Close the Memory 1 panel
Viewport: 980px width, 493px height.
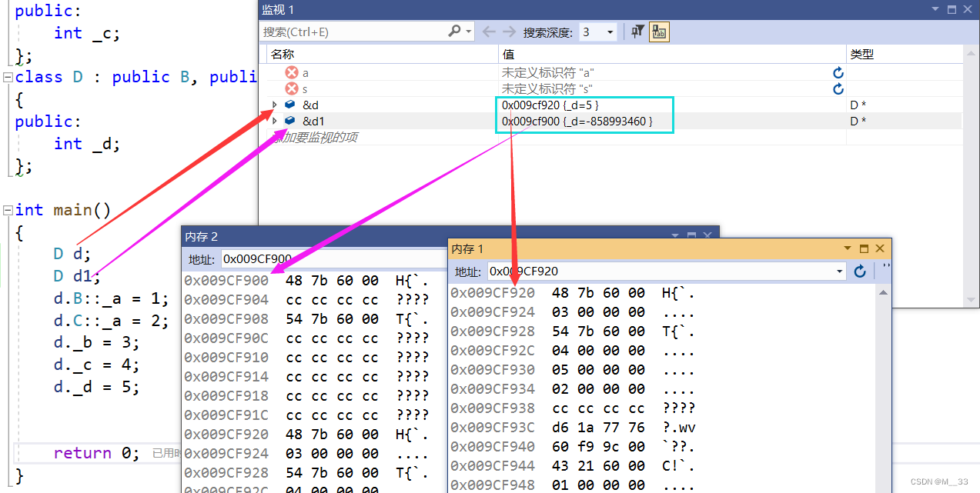point(880,248)
